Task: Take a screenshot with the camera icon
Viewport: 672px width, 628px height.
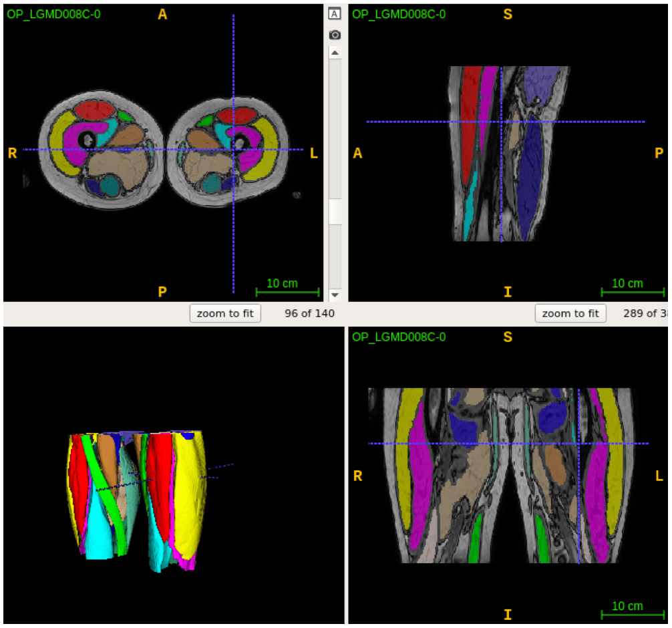Action: tap(335, 35)
